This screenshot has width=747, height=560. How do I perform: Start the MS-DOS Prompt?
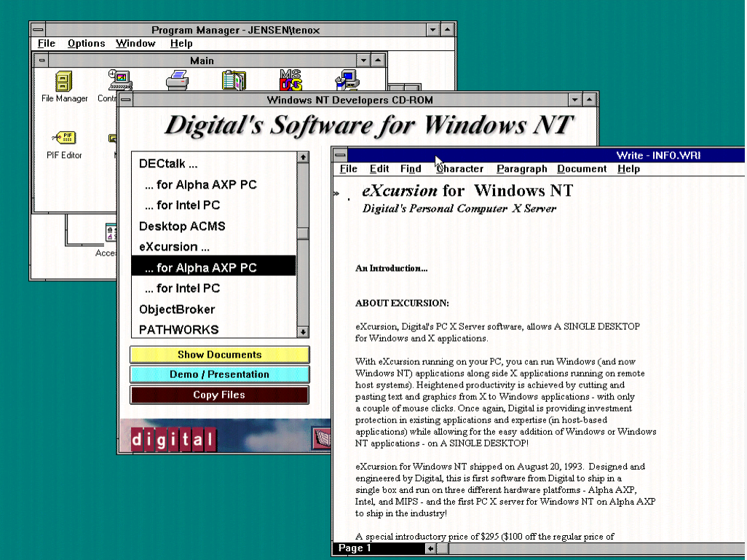(289, 80)
